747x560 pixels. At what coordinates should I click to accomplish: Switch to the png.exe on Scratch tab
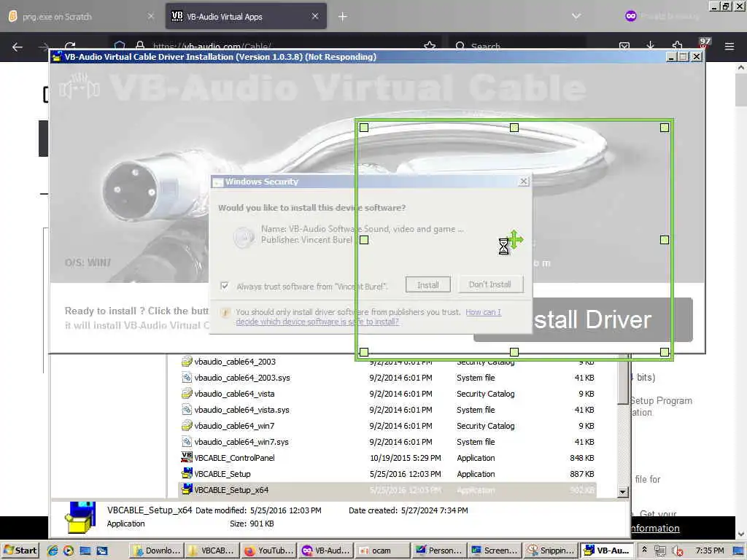(x=82, y=17)
